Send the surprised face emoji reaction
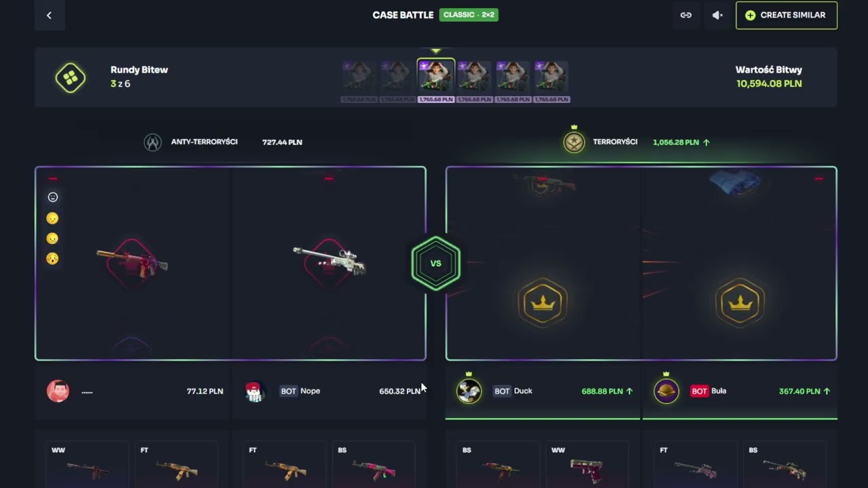Viewport: 868px width, 488px height. click(x=53, y=258)
